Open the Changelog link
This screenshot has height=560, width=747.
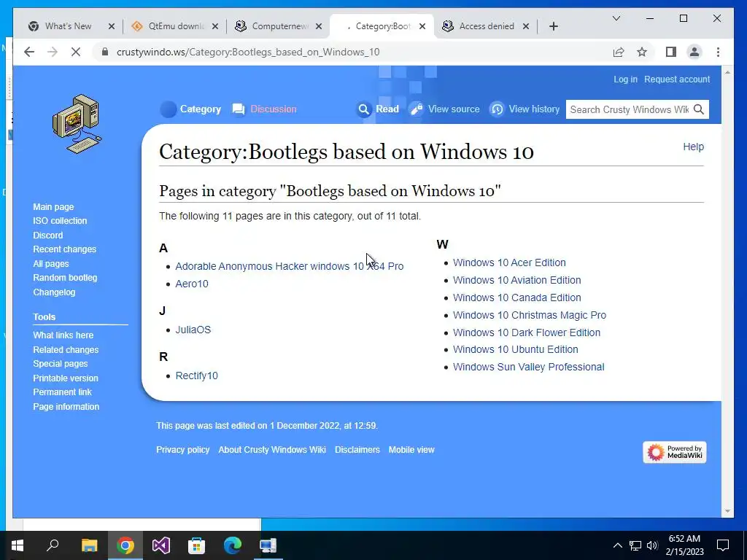click(54, 292)
